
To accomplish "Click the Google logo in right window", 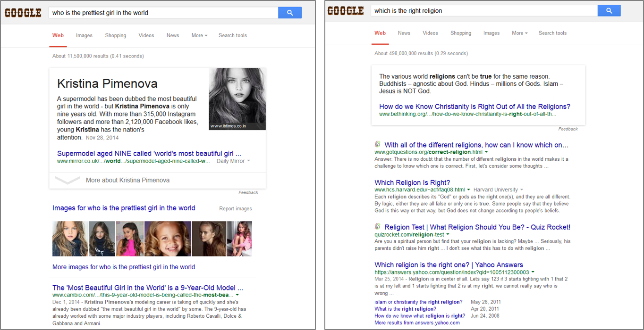I will click(x=346, y=10).
